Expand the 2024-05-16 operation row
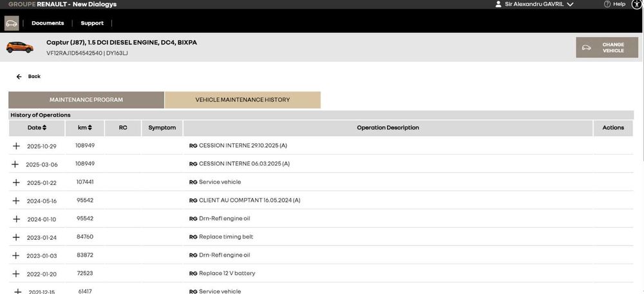 point(16,201)
